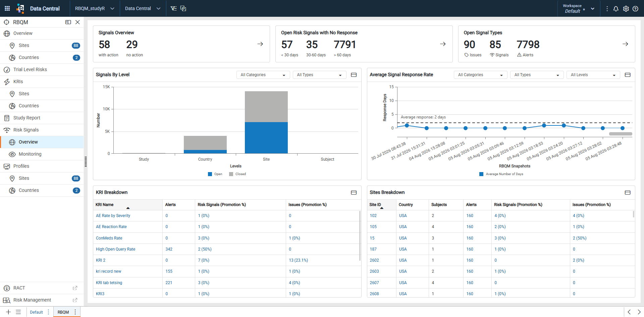Screen dimensions: 644x317
Task: Switch to the Default bottom tab
Action: (x=36, y=312)
